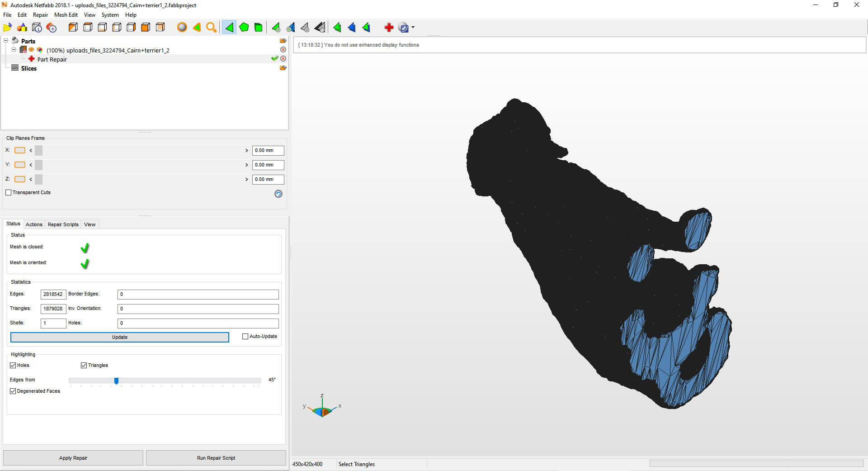
Task: Click the Edges from angle slider handle
Action: pyautogui.click(x=116, y=381)
